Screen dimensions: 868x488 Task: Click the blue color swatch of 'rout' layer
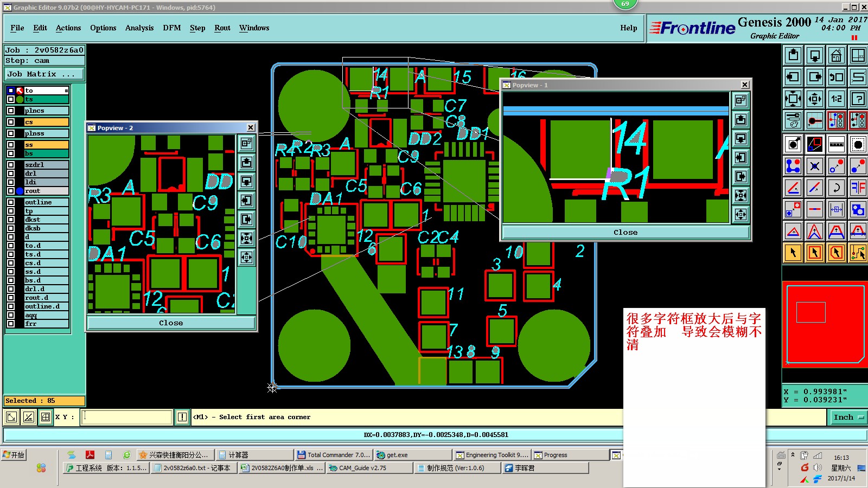20,191
